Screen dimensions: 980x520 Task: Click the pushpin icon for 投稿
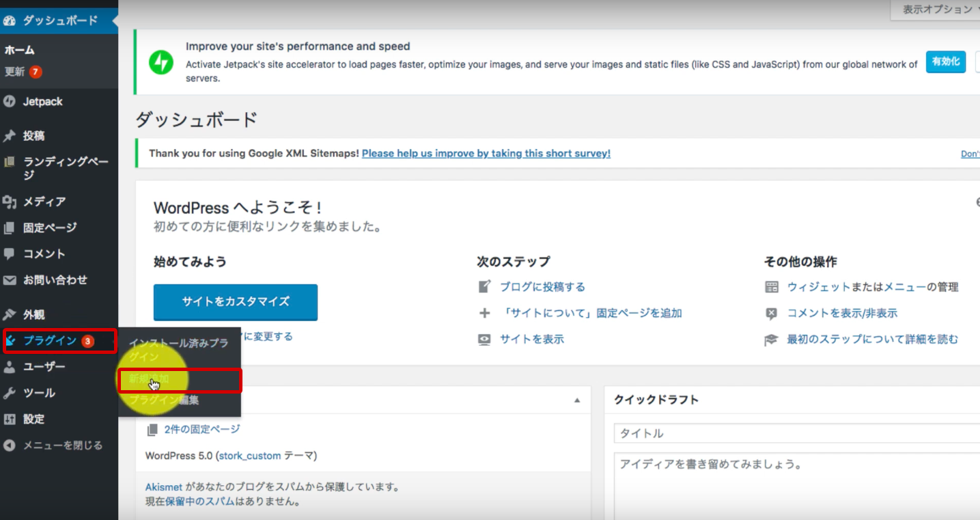[x=10, y=136]
